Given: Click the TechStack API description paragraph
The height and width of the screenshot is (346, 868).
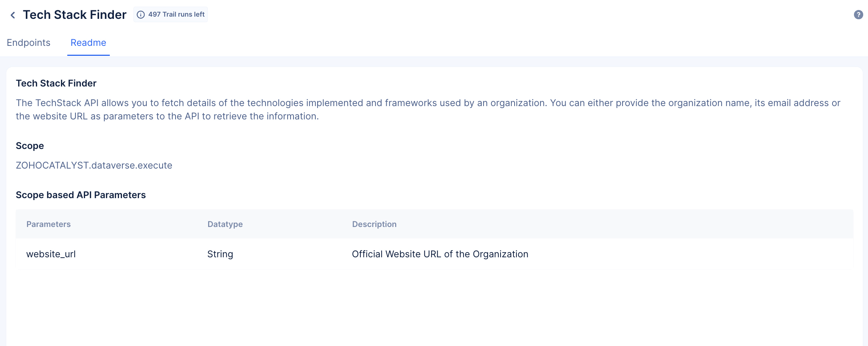Looking at the screenshot, I should point(428,109).
